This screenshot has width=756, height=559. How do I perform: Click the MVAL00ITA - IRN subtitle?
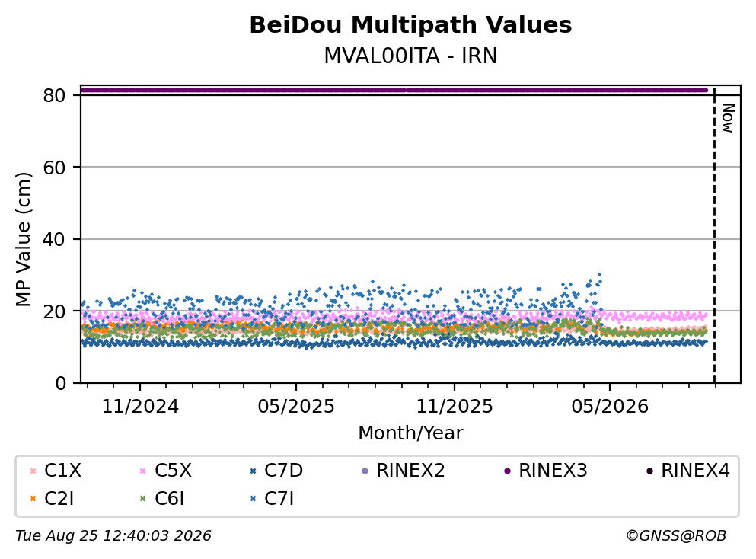(410, 56)
